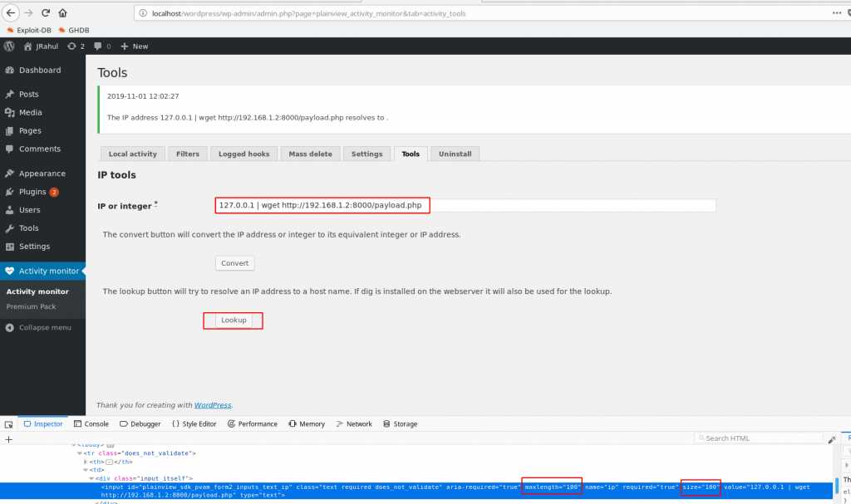Select the Debugger devtools tab

coord(140,424)
